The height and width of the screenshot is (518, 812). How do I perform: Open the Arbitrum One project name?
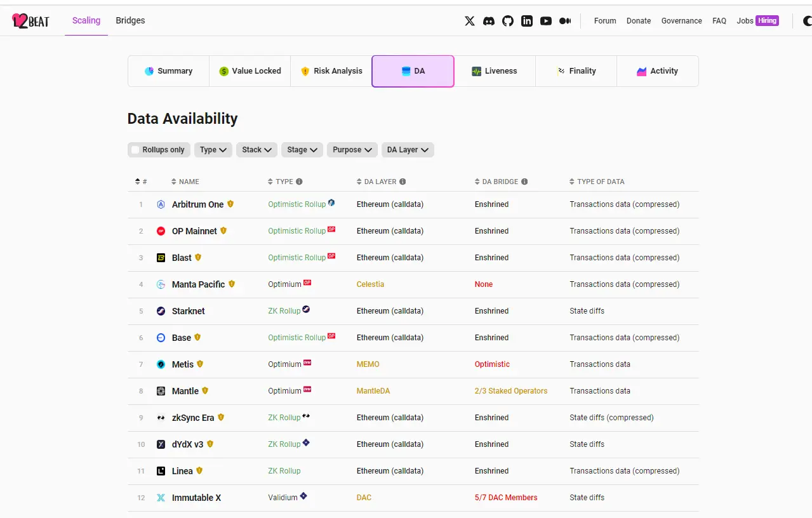(x=198, y=204)
